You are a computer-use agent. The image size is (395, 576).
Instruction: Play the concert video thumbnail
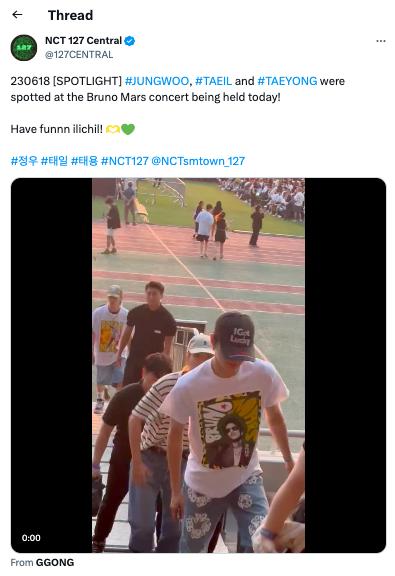[x=198, y=365]
